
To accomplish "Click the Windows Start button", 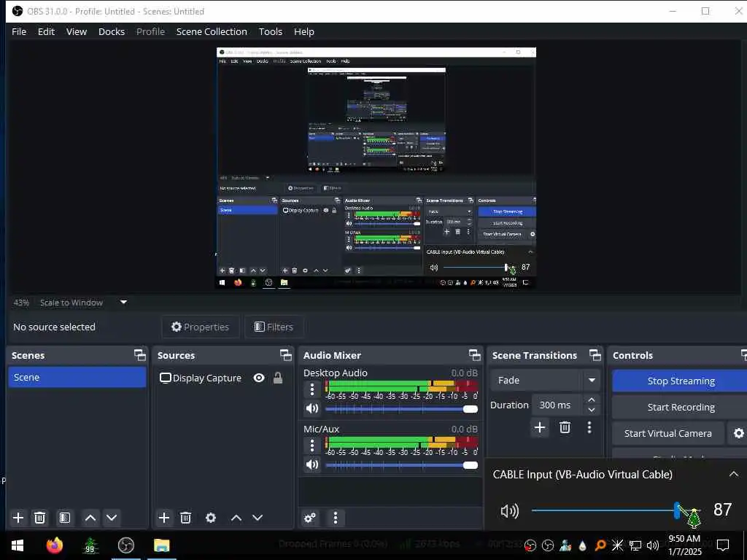I will [18, 545].
